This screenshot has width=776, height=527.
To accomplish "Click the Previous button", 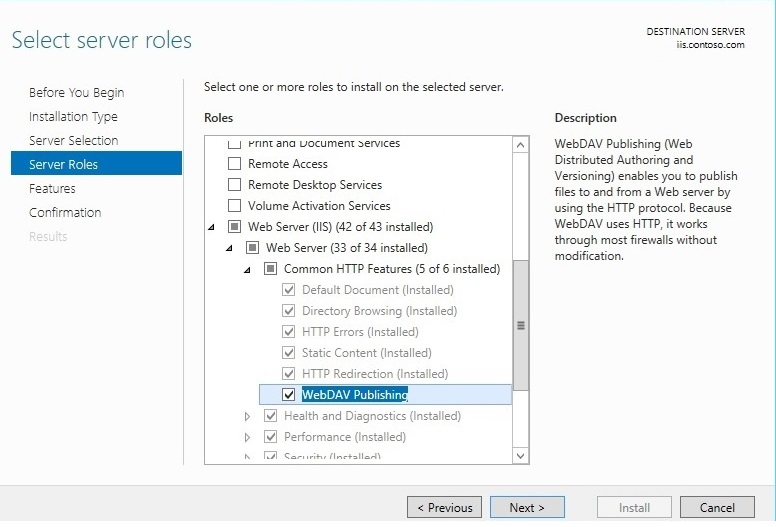I will [444, 507].
